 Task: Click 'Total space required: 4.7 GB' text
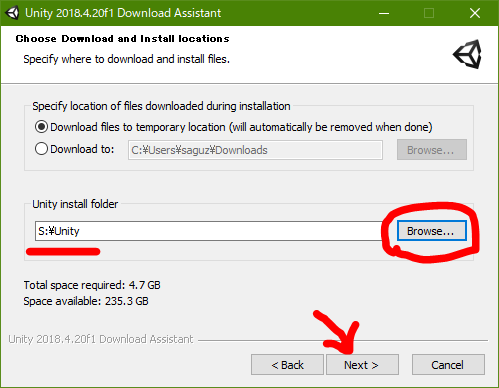click(92, 285)
